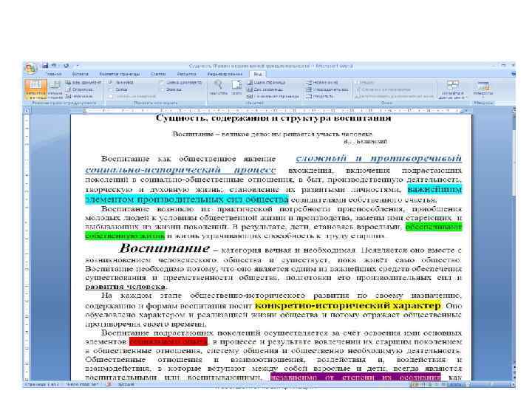532x399 pixels.
Task: Choose One Page zoom option
Action: point(266,83)
